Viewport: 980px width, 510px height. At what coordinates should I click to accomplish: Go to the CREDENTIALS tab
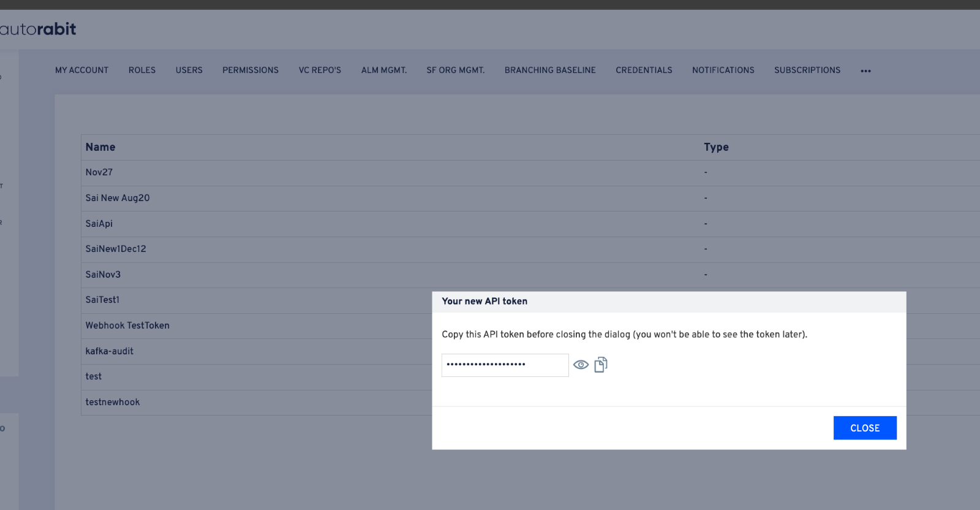pyautogui.click(x=644, y=70)
